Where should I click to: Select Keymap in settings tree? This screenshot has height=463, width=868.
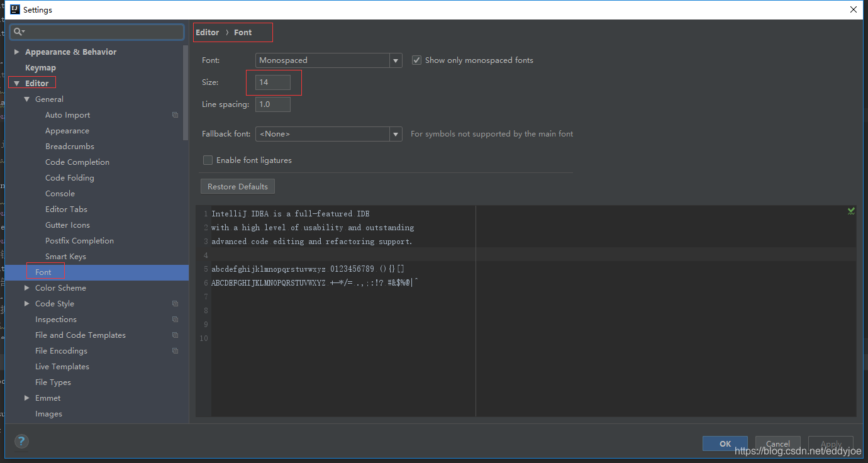click(x=40, y=68)
